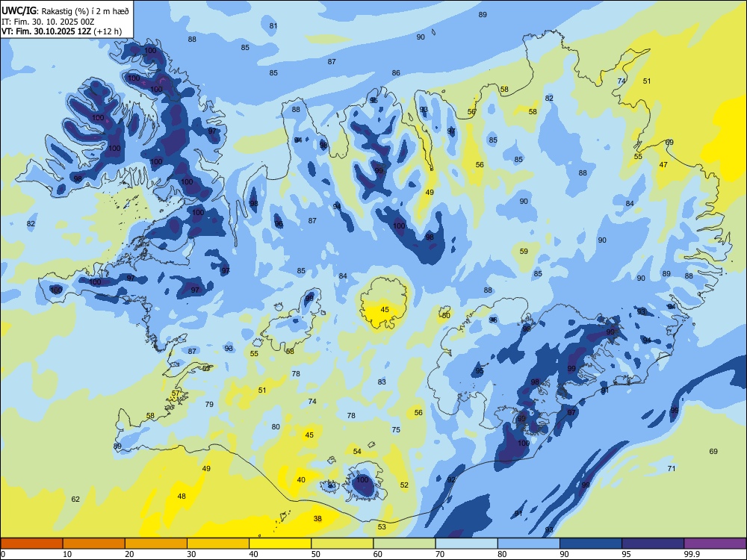747x560 pixels.
Task: Click the pale yellow 50–60 legend swatch
Action: click(x=342, y=544)
